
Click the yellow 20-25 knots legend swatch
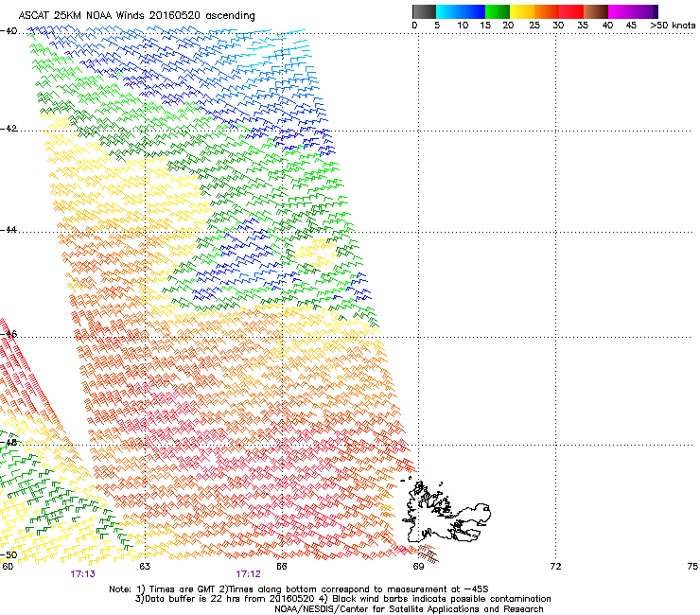click(x=522, y=11)
